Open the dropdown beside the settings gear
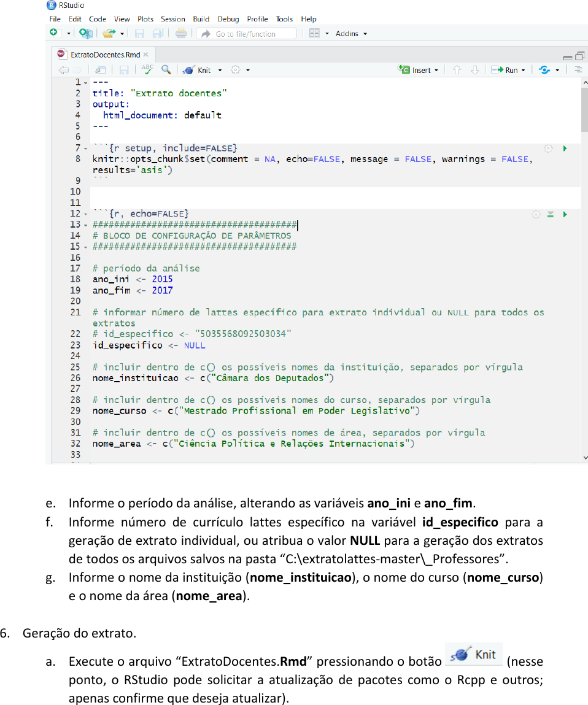Image resolution: width=588 pixels, height=705 pixels. [248, 71]
